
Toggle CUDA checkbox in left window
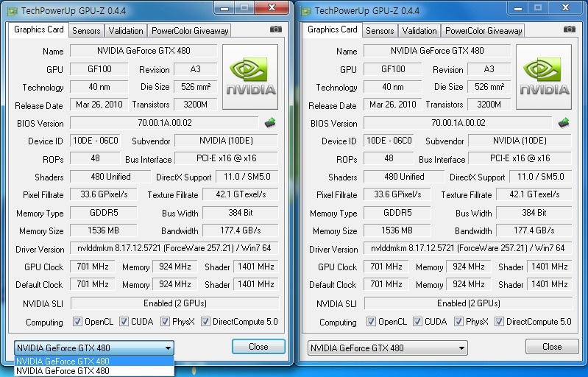tap(124, 322)
